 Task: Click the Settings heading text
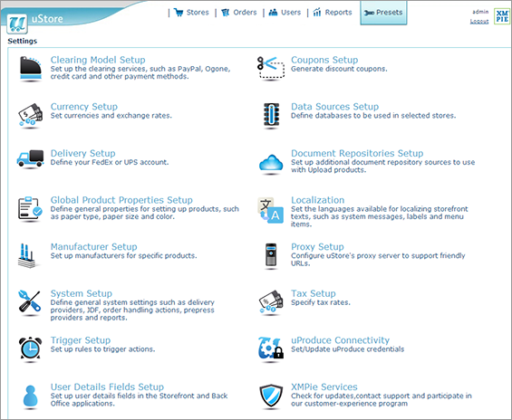(x=23, y=41)
